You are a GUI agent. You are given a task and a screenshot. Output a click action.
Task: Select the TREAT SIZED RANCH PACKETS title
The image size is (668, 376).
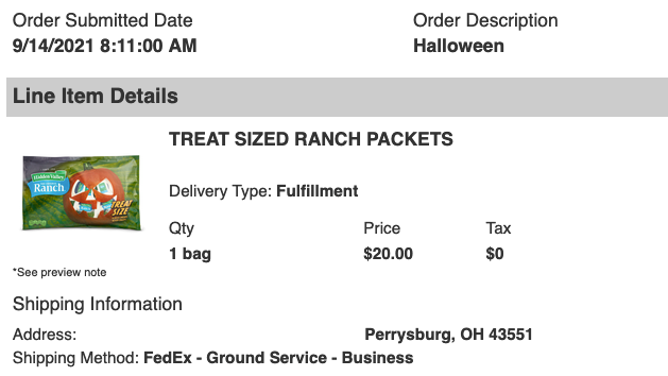[x=311, y=139]
